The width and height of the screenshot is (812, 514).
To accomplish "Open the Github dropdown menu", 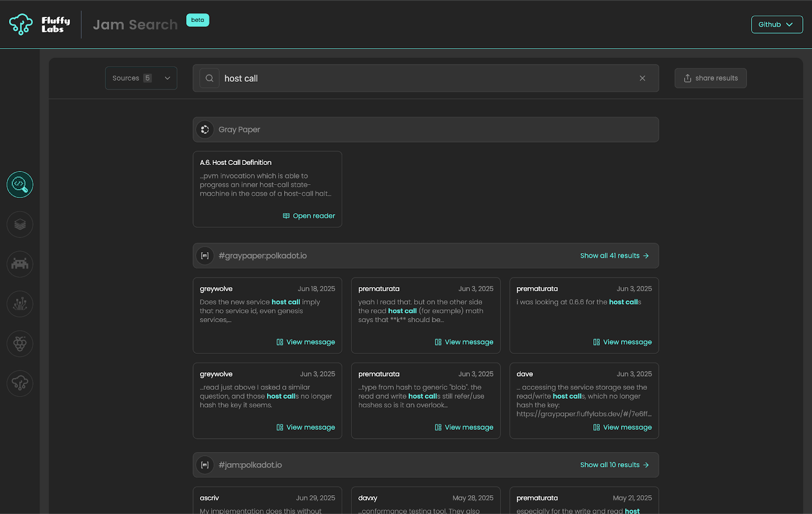I will 776,24.
